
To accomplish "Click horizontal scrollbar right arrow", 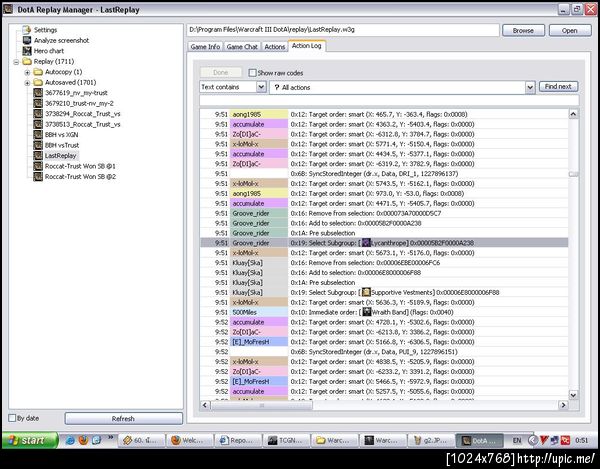I will click(563, 405).
